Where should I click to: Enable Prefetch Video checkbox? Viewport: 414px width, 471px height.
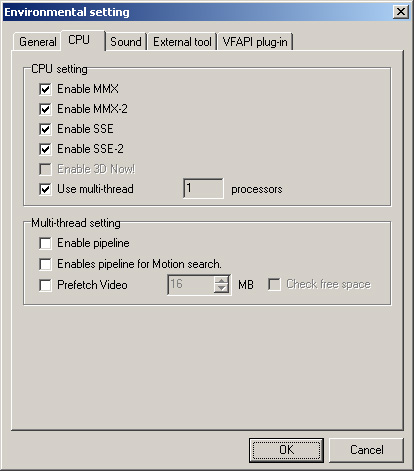coord(45,285)
